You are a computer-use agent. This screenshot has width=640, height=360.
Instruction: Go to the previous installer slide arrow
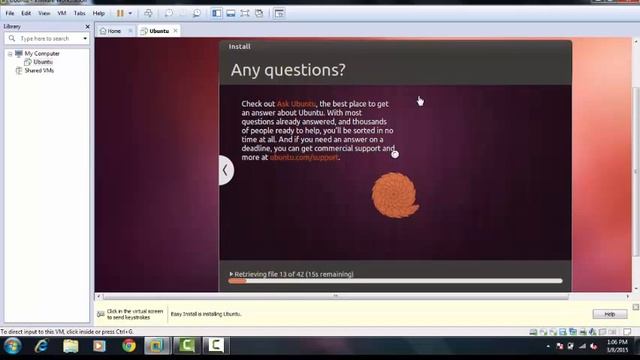226,170
